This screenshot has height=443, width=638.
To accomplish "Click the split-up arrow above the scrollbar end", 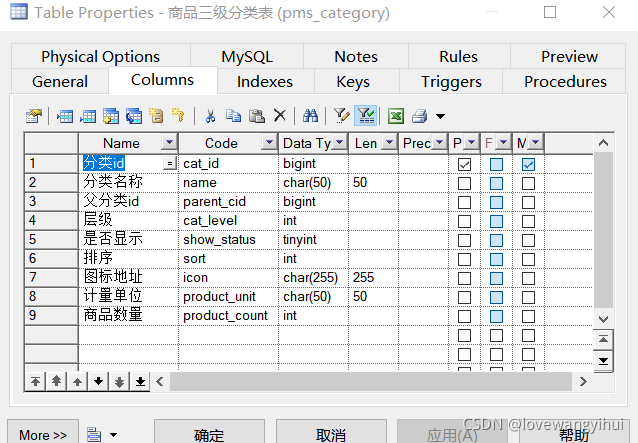I will point(603,339).
